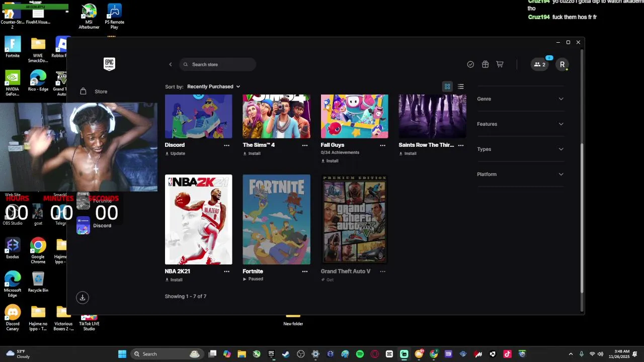Open the Fortnite desktop shortcut

tap(13, 48)
